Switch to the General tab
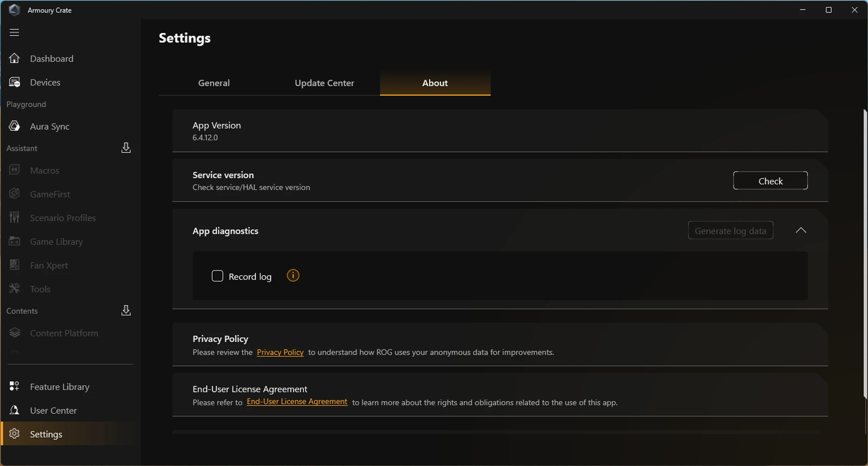Image resolution: width=868 pixels, height=466 pixels. coord(214,83)
